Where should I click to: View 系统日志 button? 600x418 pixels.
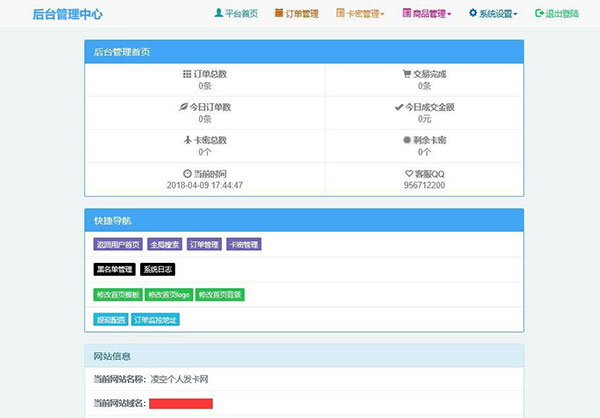(158, 269)
